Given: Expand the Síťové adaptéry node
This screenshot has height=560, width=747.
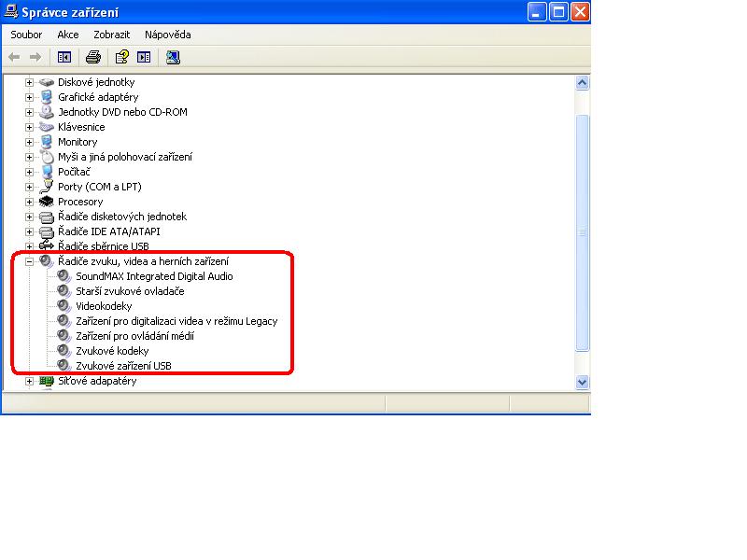Looking at the screenshot, I should (29, 381).
